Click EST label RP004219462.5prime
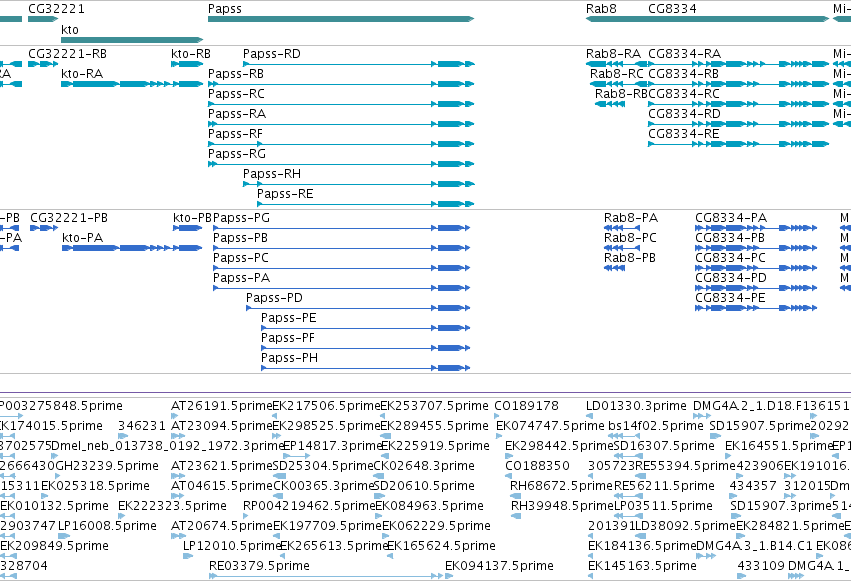851x581 pixels. (309, 506)
